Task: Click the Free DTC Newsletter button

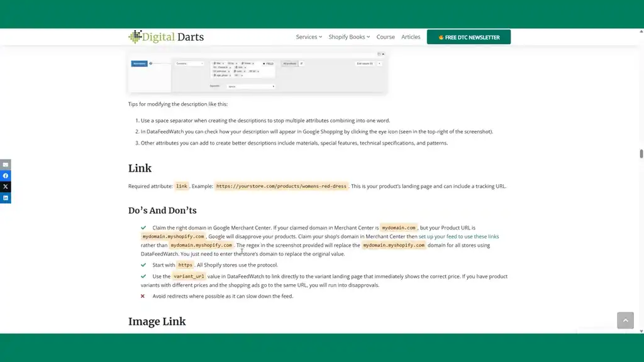Action: 469,37
